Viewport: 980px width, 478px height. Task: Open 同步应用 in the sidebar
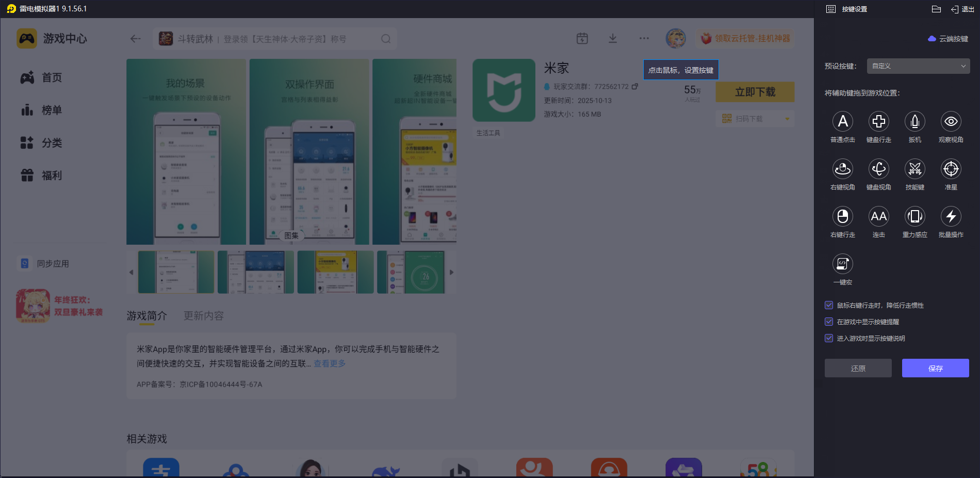[x=44, y=264]
